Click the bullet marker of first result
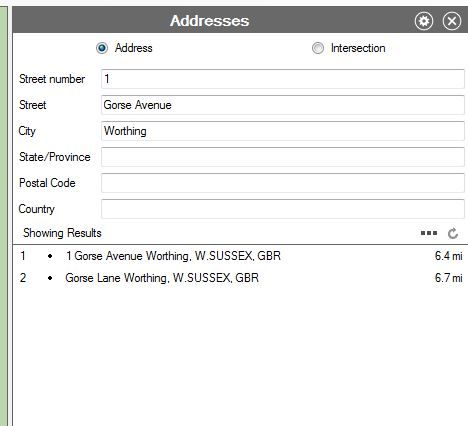Screen dimensions: 468x426 click(x=50, y=256)
